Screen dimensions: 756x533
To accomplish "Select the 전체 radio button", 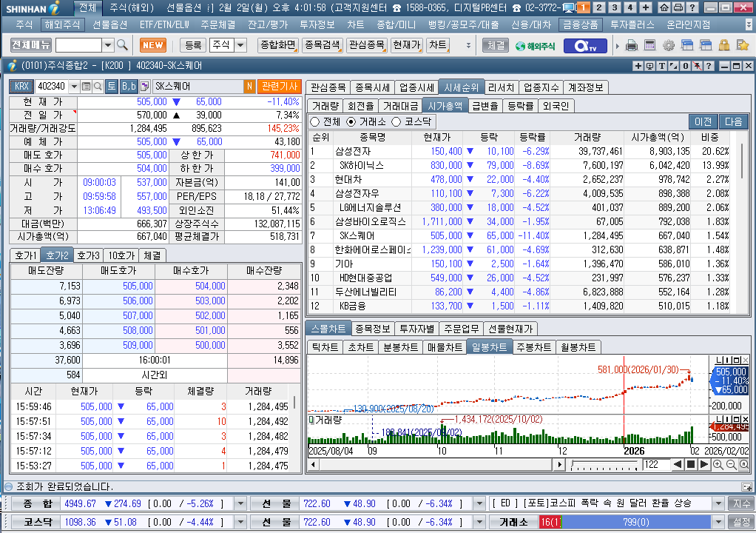I will pos(315,122).
